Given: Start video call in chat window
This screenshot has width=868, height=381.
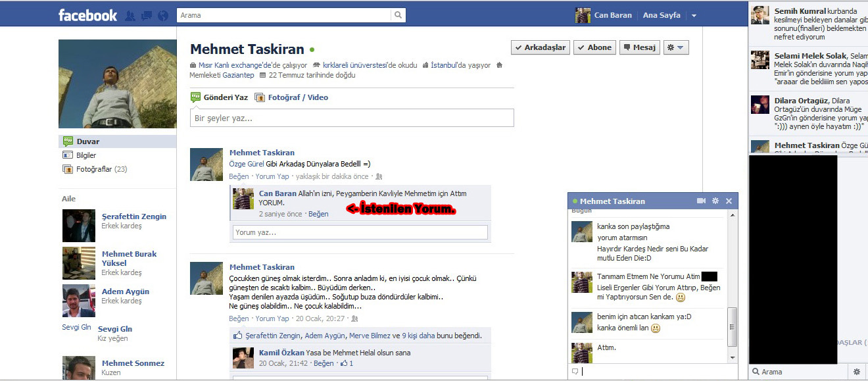Looking at the screenshot, I should [701, 201].
